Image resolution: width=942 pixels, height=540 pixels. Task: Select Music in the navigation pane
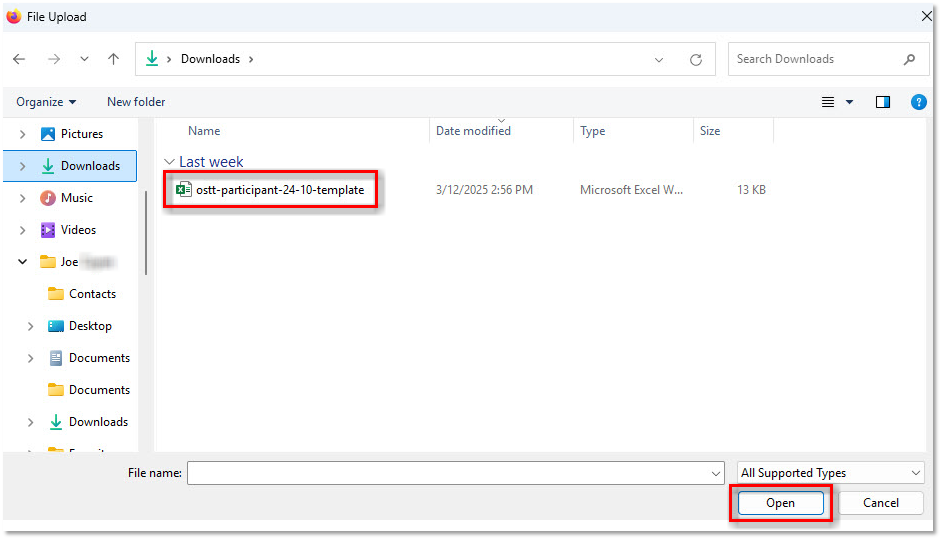[x=77, y=198]
